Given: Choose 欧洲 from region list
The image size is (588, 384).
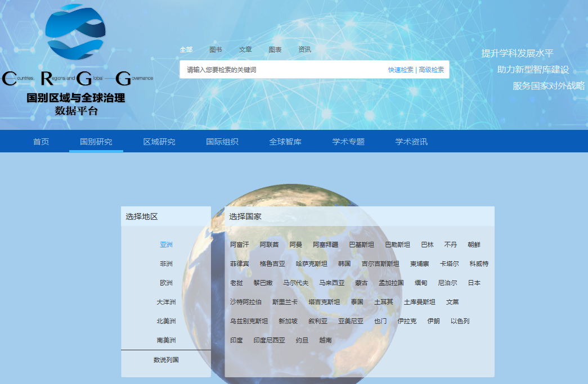Looking at the screenshot, I should point(166,283).
